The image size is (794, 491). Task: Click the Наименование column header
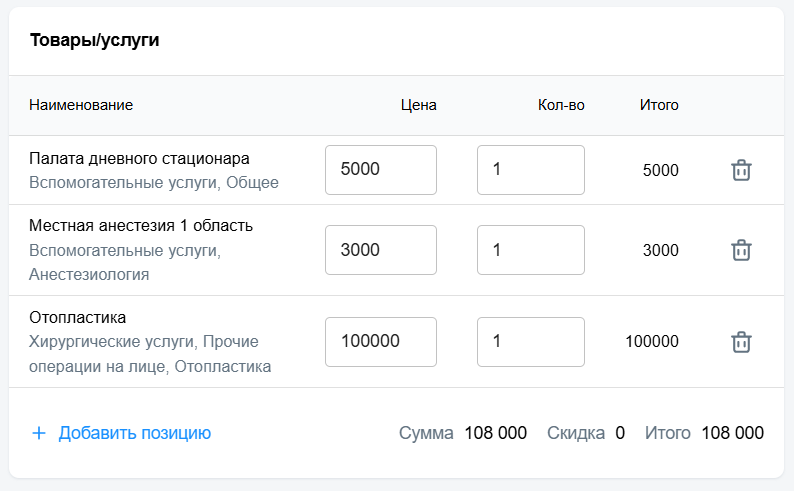click(x=81, y=105)
